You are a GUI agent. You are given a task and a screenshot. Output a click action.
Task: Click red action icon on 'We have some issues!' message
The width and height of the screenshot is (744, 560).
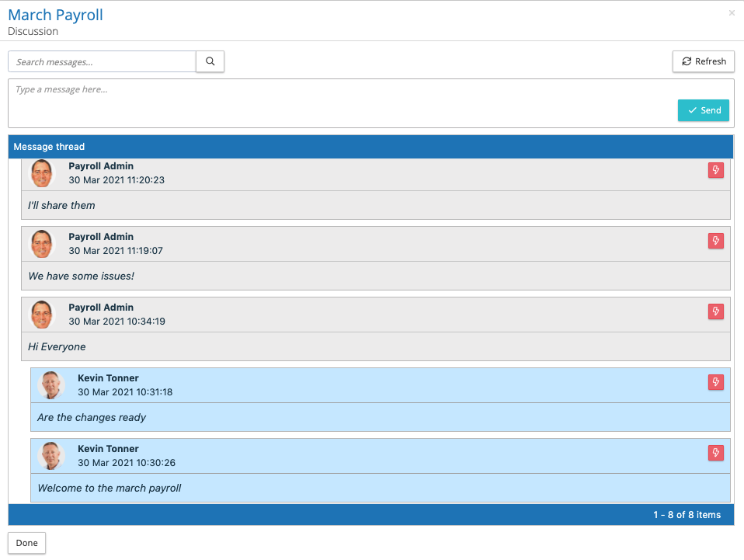pos(715,241)
